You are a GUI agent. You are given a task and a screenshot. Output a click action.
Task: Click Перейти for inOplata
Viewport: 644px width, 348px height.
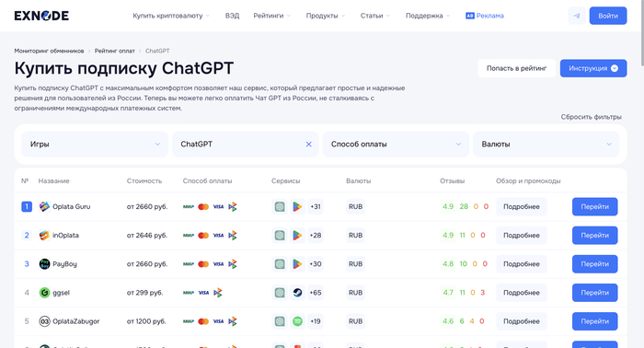pyautogui.click(x=594, y=236)
